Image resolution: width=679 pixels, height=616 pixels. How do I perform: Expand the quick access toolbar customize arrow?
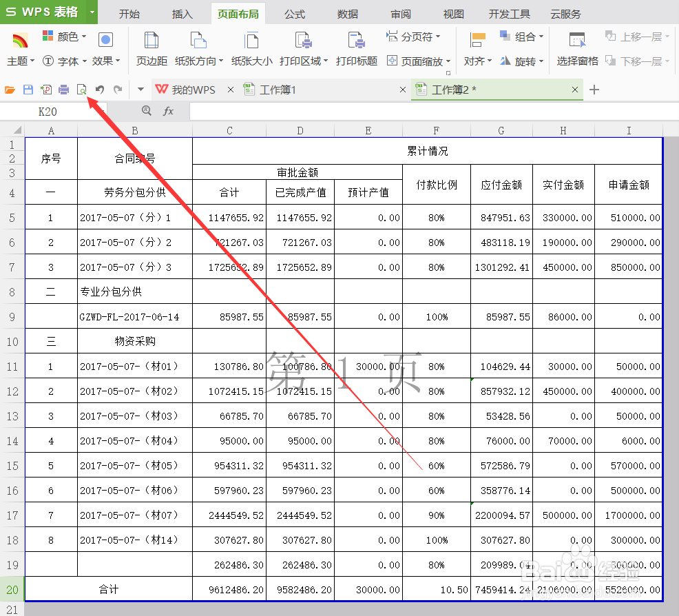click(140, 90)
